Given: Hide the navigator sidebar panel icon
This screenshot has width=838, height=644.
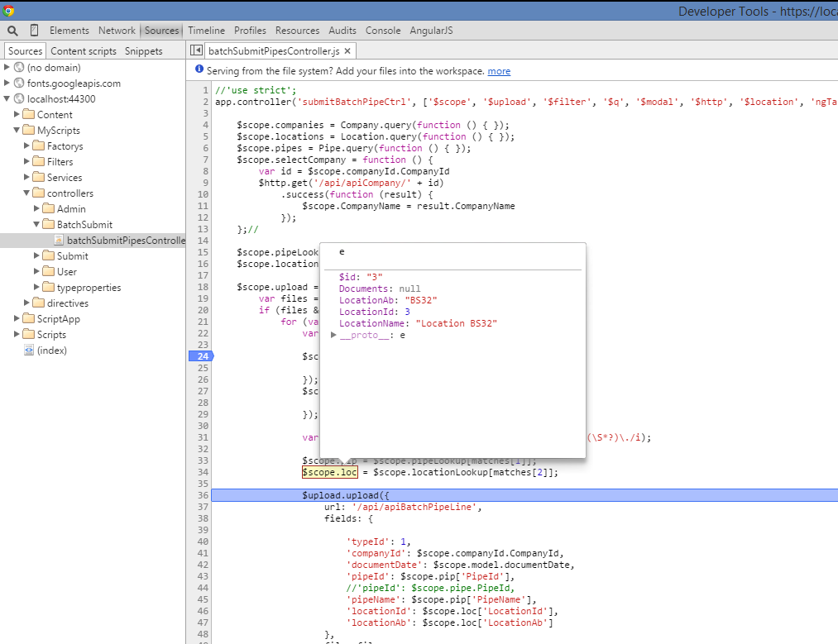Looking at the screenshot, I should coord(196,51).
